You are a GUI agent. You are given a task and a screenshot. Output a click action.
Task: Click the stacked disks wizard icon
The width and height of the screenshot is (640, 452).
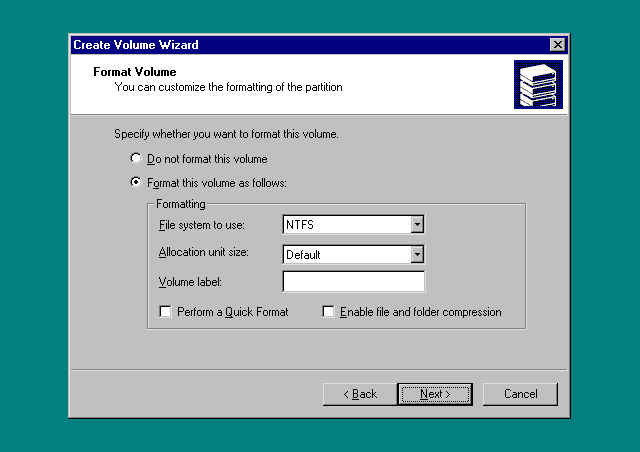538,84
